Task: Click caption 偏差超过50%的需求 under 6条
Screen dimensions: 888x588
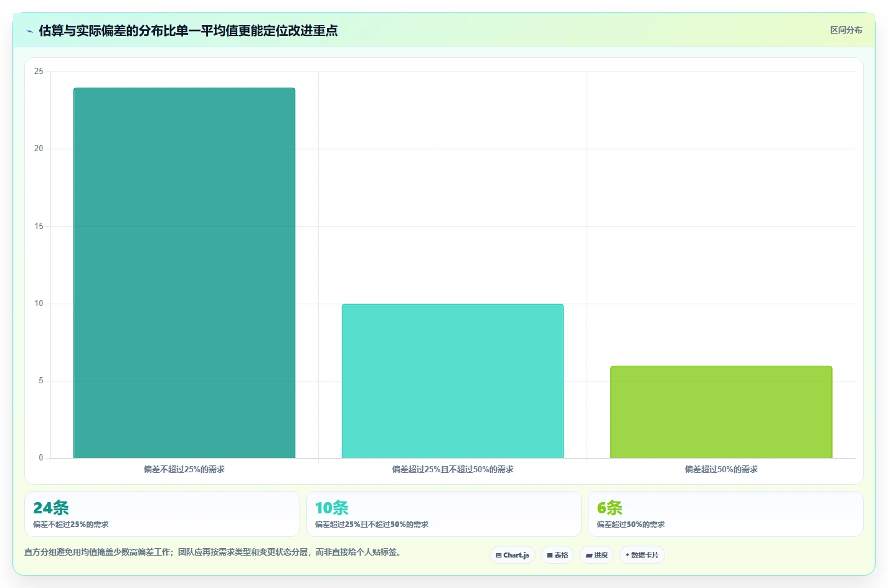Action: coord(631,525)
